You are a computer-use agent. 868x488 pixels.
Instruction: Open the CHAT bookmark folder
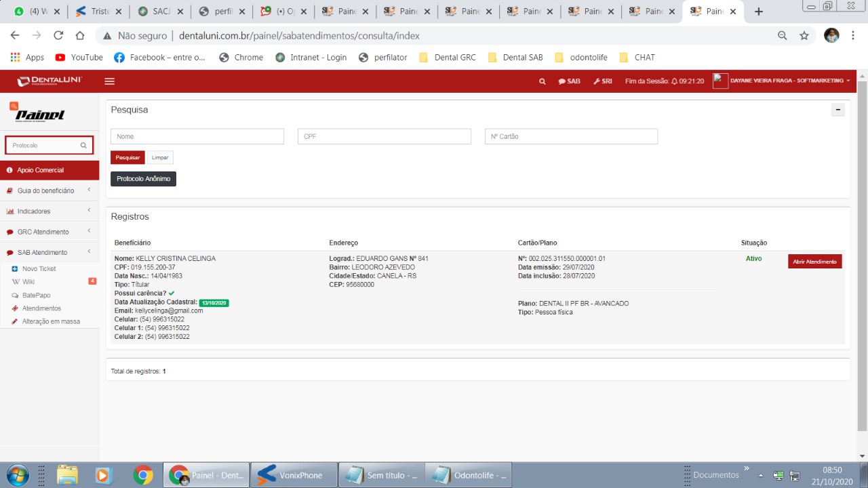click(637, 58)
